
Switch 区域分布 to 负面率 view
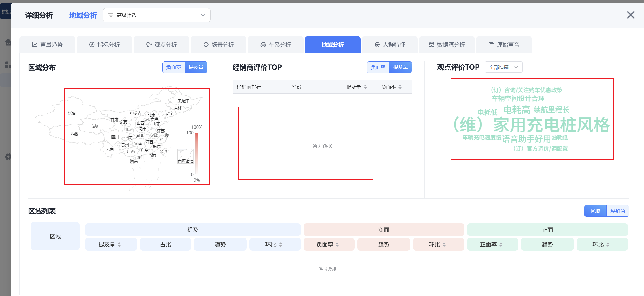174,67
